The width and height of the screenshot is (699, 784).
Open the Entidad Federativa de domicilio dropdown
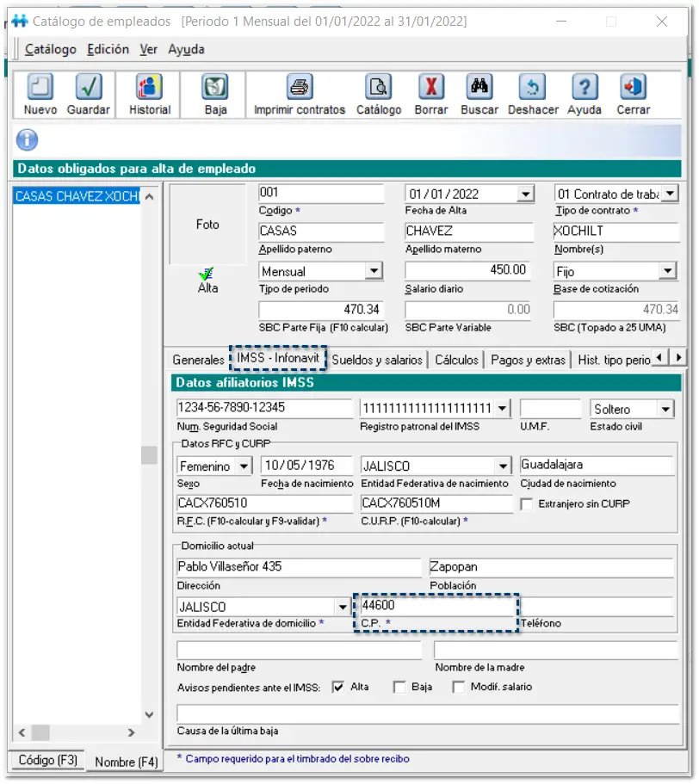point(343,607)
